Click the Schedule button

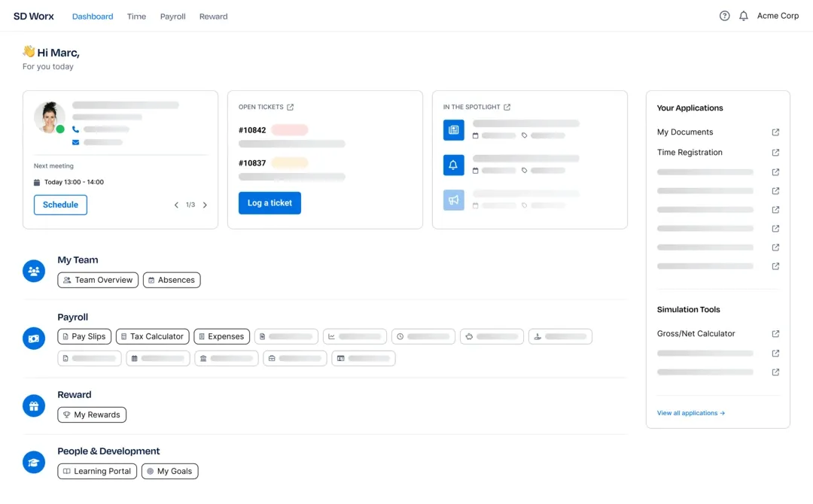(x=61, y=205)
